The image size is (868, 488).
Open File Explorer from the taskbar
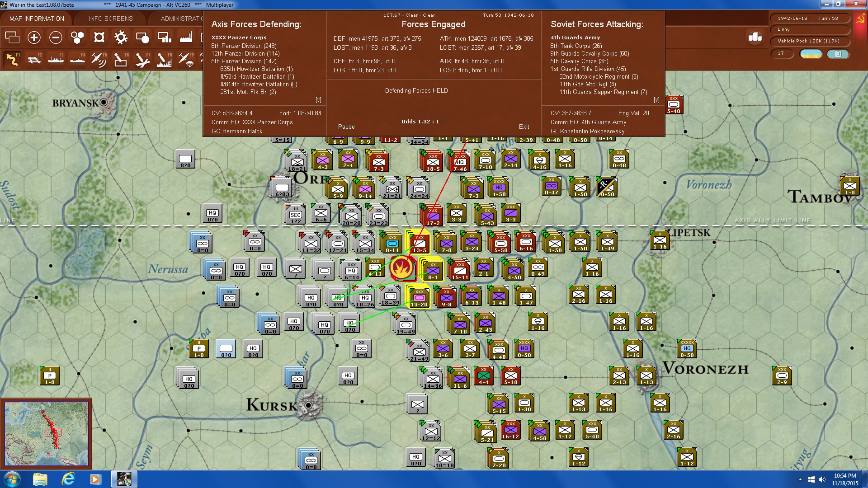pyautogui.click(x=40, y=479)
